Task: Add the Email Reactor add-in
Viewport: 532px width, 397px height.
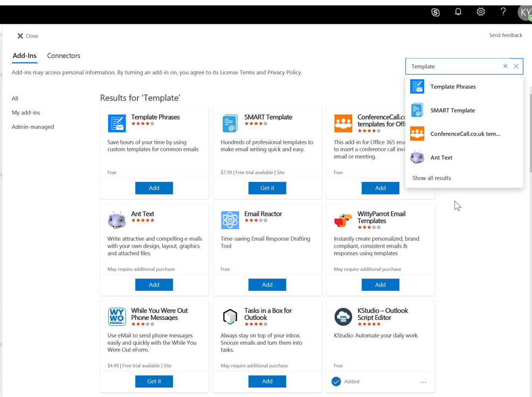Action: tap(267, 285)
